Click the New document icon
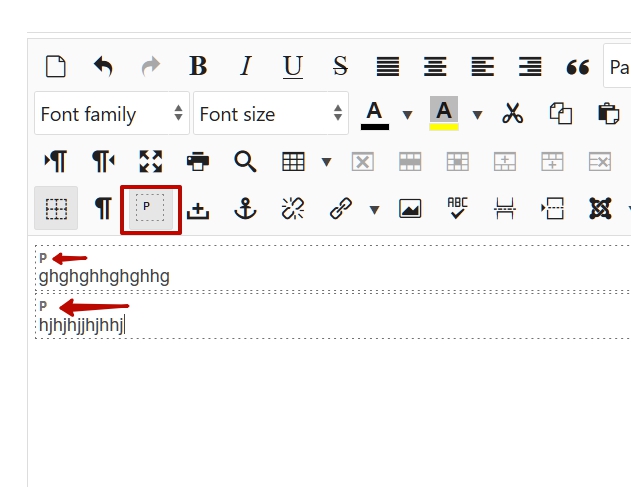The image size is (631, 487). [56, 67]
